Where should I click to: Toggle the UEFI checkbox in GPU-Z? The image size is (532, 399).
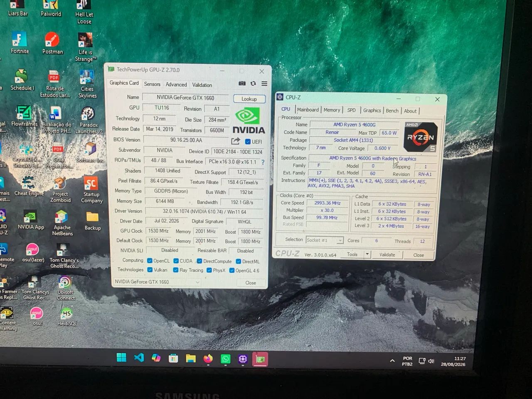point(248,142)
